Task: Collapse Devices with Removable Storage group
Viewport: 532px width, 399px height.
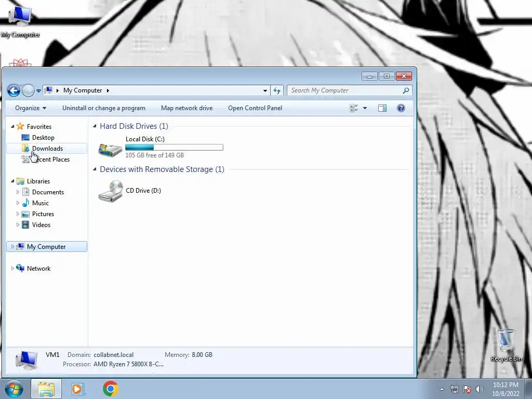Action: point(95,169)
